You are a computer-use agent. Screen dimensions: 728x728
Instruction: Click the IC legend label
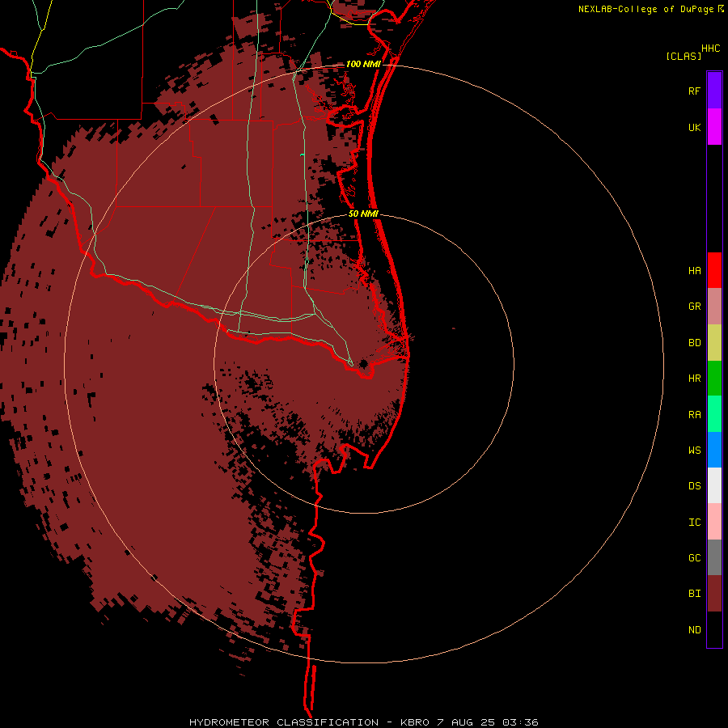click(x=694, y=522)
